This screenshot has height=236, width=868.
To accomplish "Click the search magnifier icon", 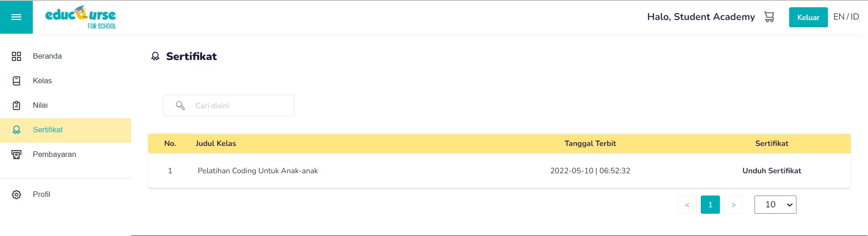I will [x=180, y=105].
